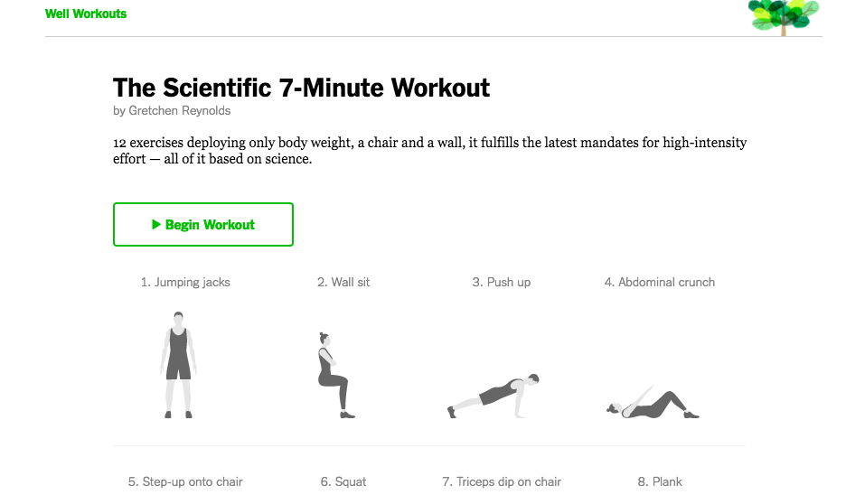The height and width of the screenshot is (504, 846).
Task: Click the green tree logo
Action: click(x=783, y=16)
